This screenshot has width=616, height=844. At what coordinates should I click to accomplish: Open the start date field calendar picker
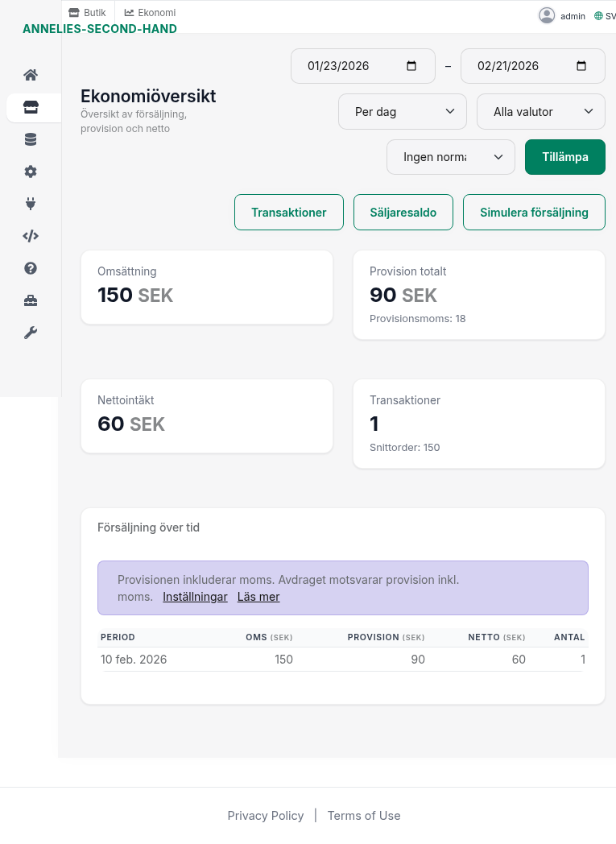click(413, 65)
